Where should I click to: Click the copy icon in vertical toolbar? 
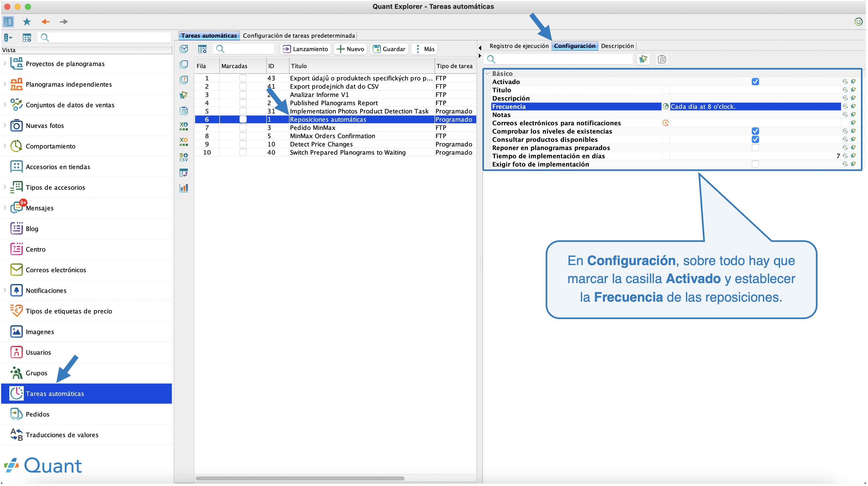point(184,64)
